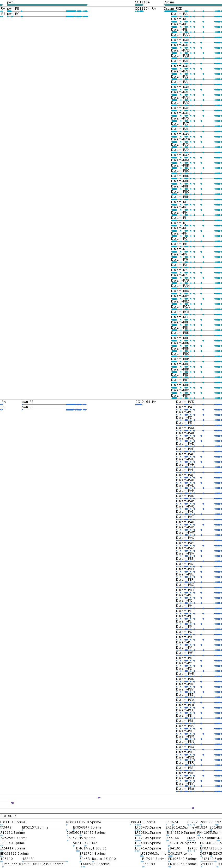Select EST LP06475.5prime

point(148,827)
